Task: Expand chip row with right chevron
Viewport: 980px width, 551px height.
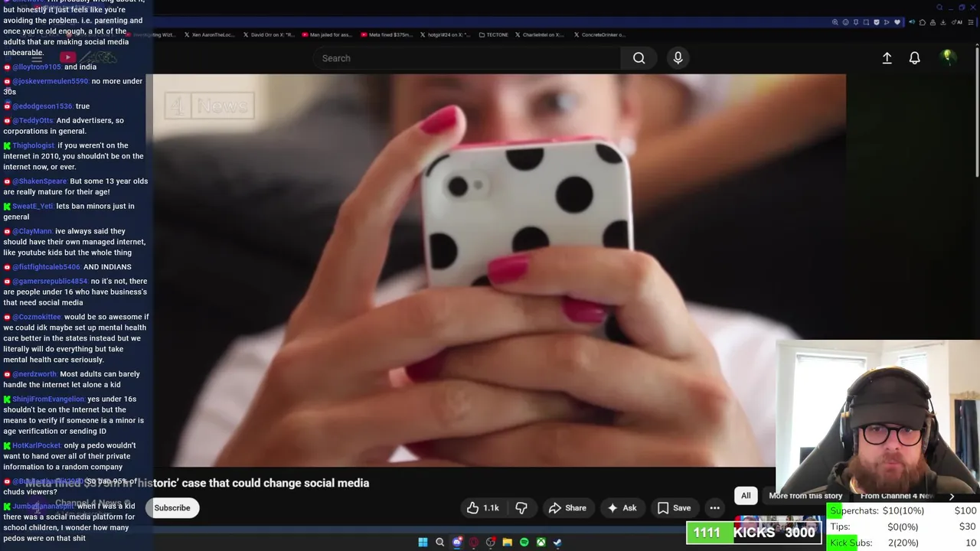Action: coord(952,496)
